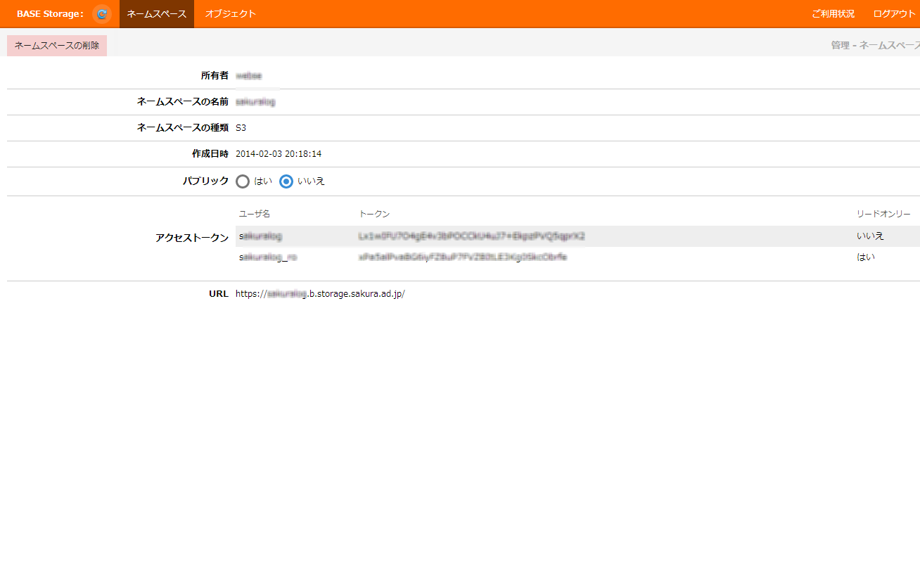920x588 pixels.
Task: Select the いいえ public radio button
Action: [x=286, y=181]
